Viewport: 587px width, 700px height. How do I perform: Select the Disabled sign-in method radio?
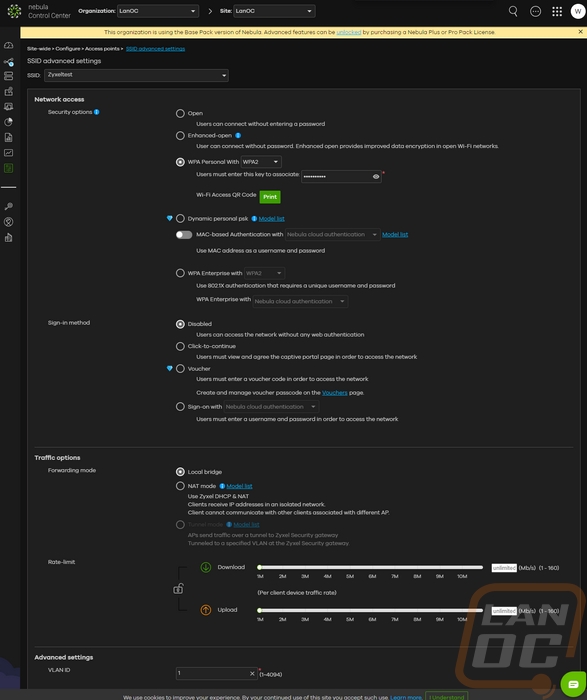coord(180,324)
